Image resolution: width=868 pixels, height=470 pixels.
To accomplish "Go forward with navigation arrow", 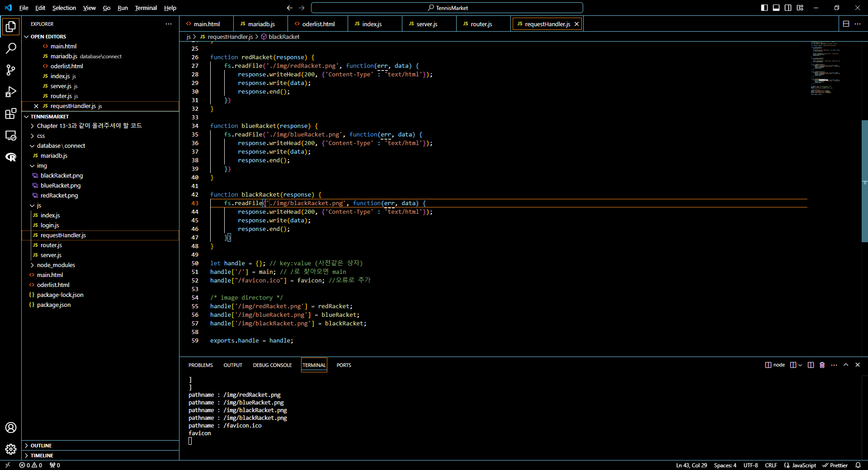I will tap(302, 8).
